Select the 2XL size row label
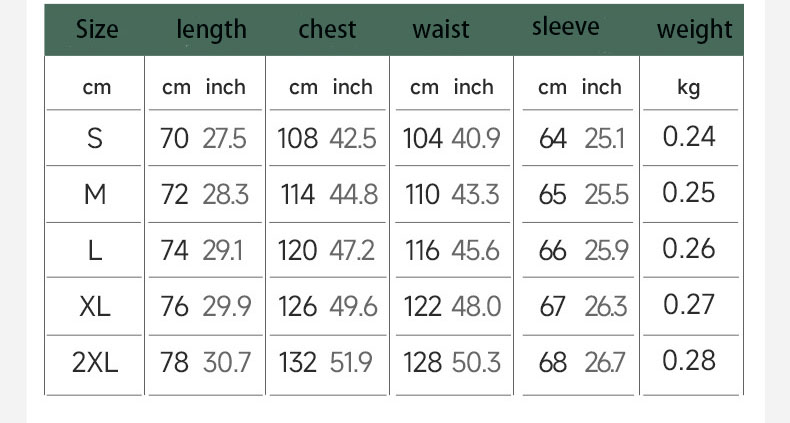This screenshot has width=790, height=423. [95, 362]
